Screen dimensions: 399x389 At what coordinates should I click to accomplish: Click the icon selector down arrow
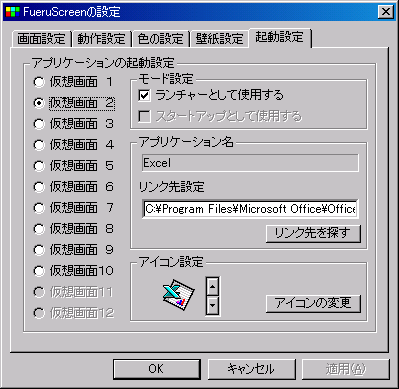tap(213, 305)
